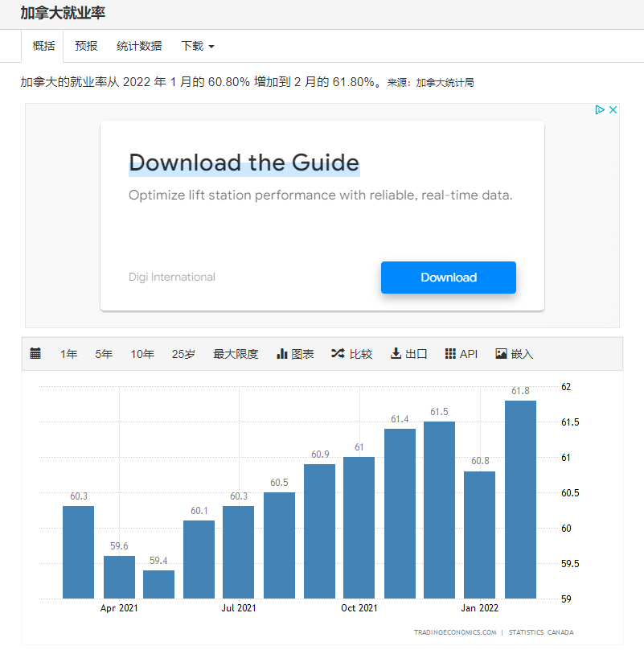Select the 25岁 time range

(x=183, y=354)
